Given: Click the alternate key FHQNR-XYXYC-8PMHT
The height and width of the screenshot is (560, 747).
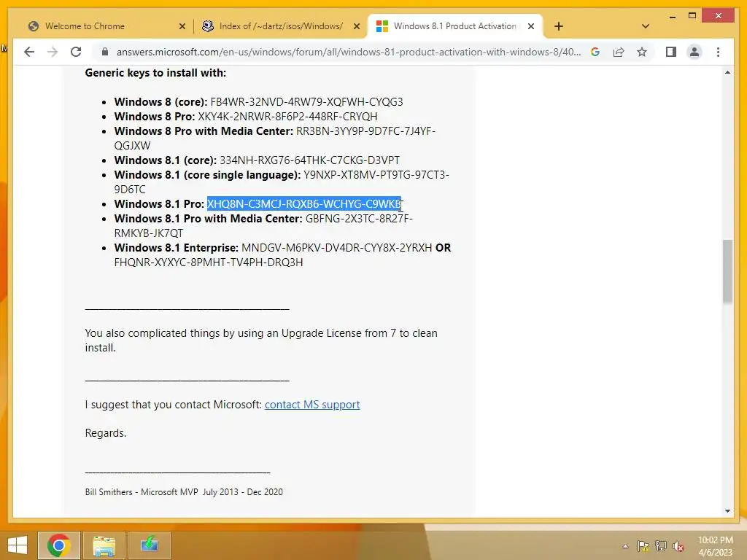Looking at the screenshot, I should coord(208,262).
